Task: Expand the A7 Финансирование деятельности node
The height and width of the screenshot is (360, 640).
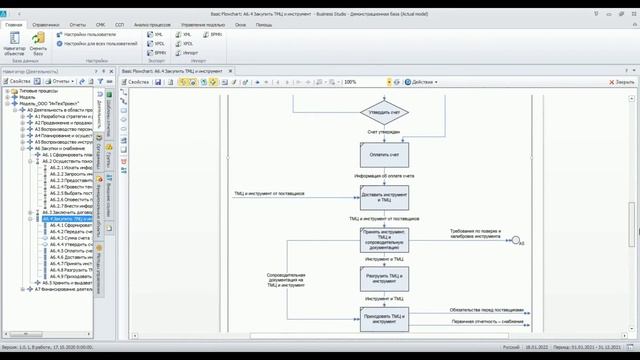Action: pyautogui.click(x=23, y=289)
